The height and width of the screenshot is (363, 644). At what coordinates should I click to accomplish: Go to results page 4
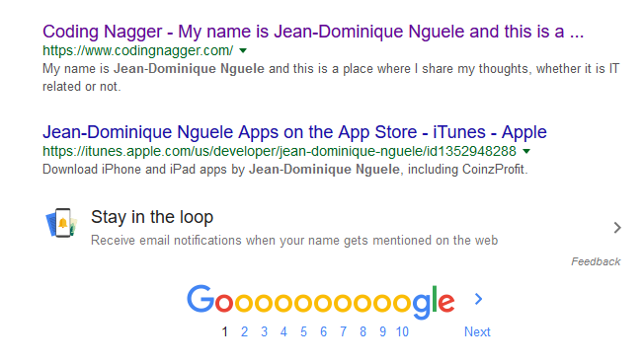click(x=283, y=331)
